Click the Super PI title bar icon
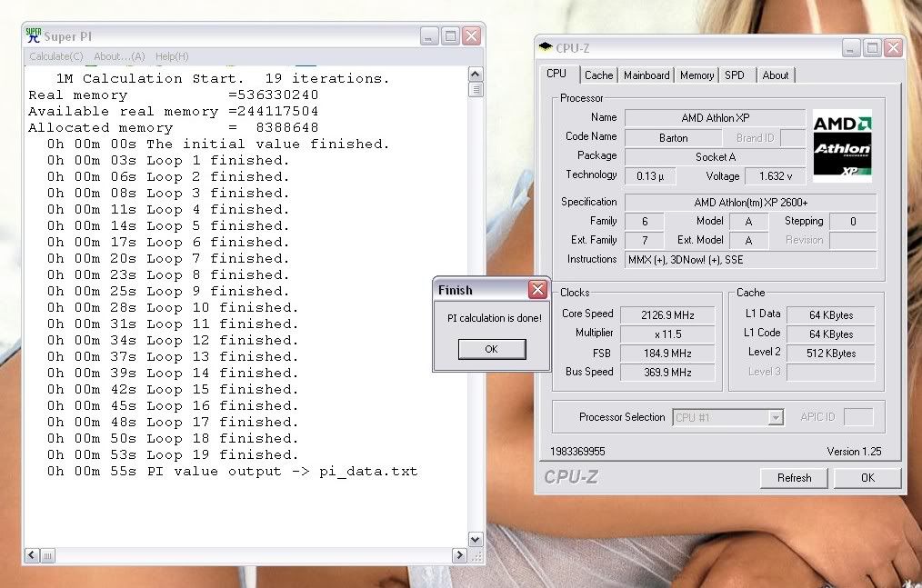The image size is (922, 588). (x=34, y=35)
